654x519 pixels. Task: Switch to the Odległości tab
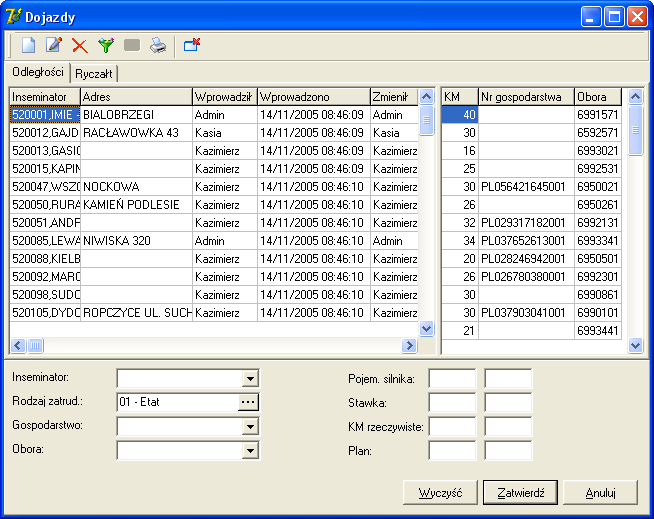click(x=38, y=72)
